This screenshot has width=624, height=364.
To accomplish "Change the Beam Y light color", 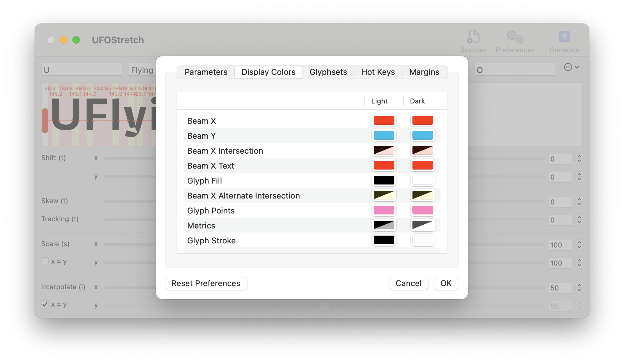I will point(384,135).
